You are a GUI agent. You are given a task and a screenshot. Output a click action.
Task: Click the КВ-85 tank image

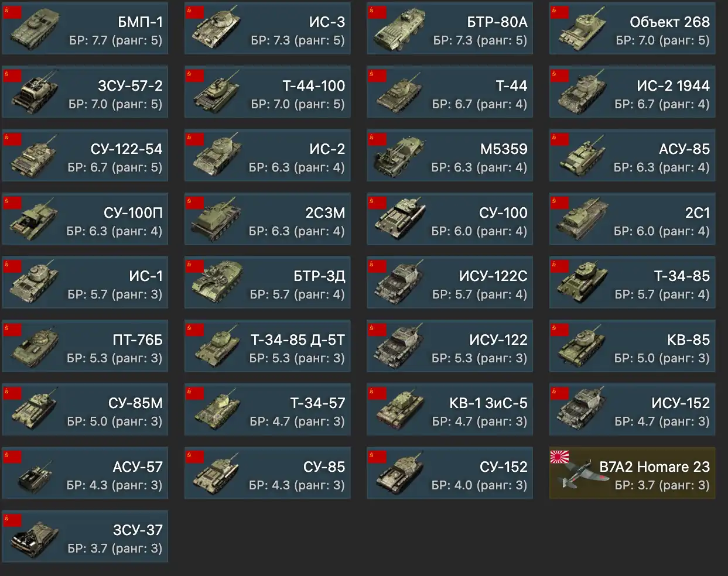[582, 347]
